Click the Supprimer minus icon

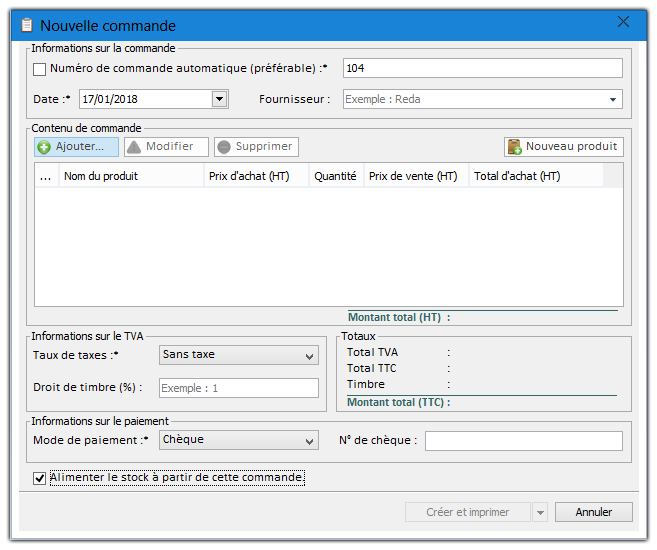pos(224,147)
